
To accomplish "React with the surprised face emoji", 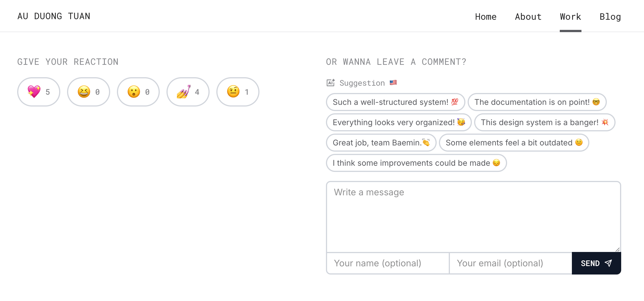I will coord(138,92).
